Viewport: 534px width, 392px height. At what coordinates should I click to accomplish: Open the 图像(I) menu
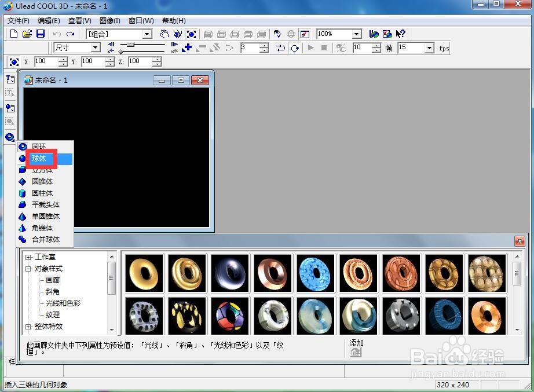pyautogui.click(x=109, y=21)
